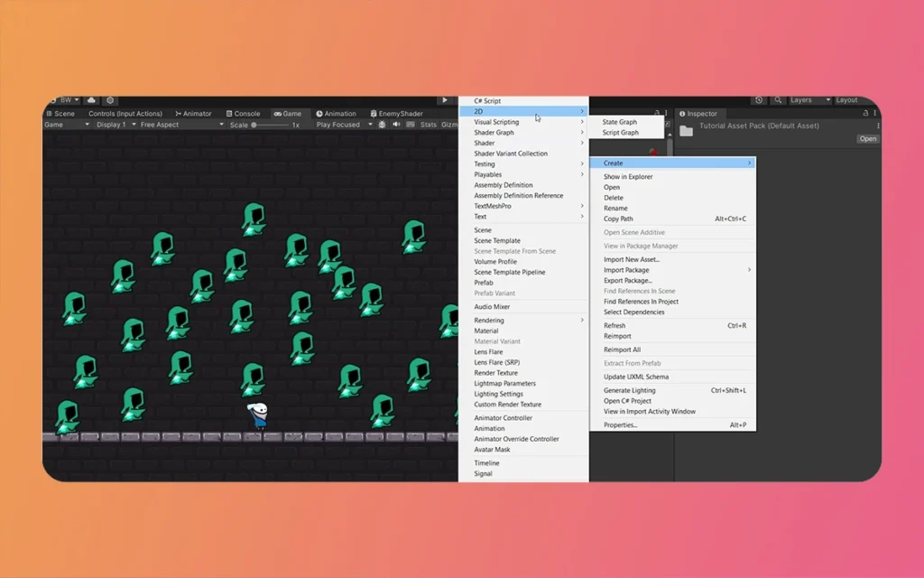Click the Inspector padlock lock icon
The image size is (924, 578).
pos(864,113)
